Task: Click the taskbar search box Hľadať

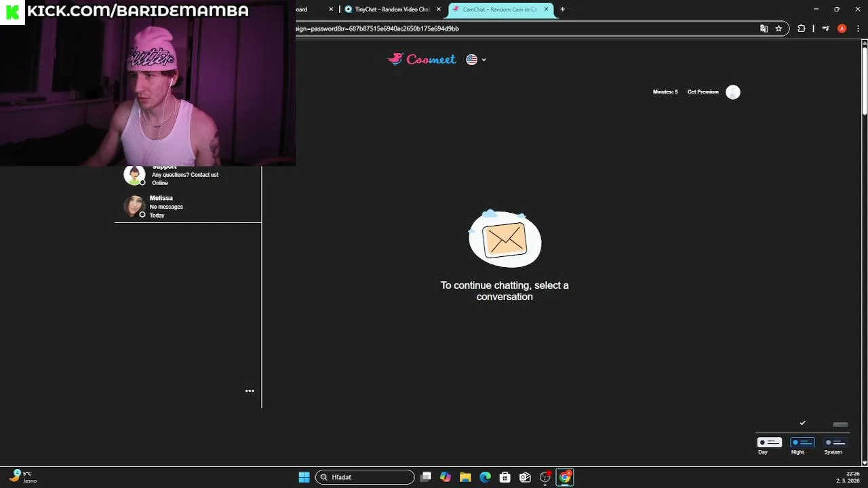Action: click(365, 477)
